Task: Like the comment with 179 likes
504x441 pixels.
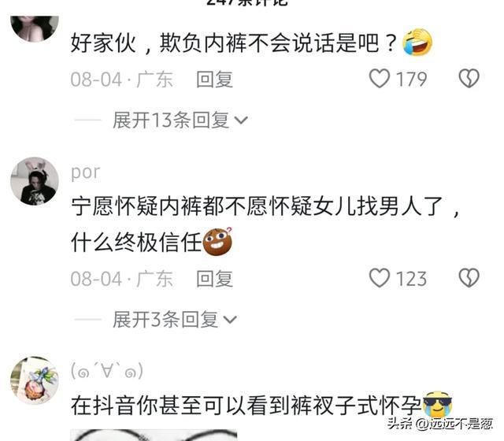Action: point(380,79)
